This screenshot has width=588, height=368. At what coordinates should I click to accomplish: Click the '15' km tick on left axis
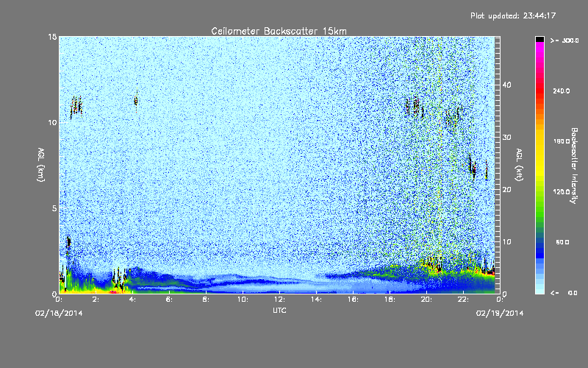[52, 37]
